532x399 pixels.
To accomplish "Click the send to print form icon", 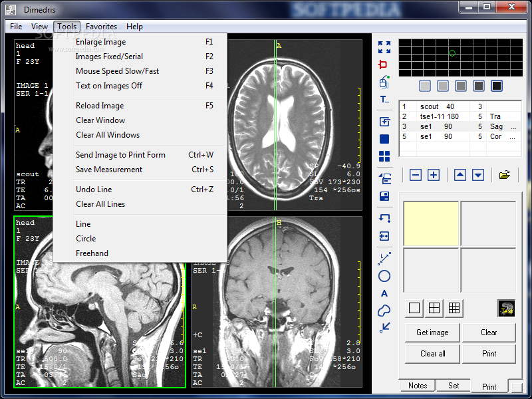I will (384, 178).
